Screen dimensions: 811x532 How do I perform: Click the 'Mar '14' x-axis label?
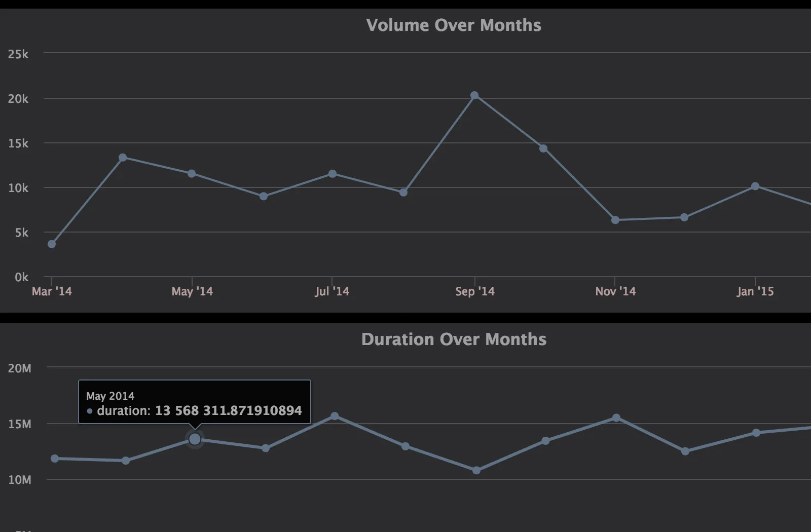coord(52,291)
